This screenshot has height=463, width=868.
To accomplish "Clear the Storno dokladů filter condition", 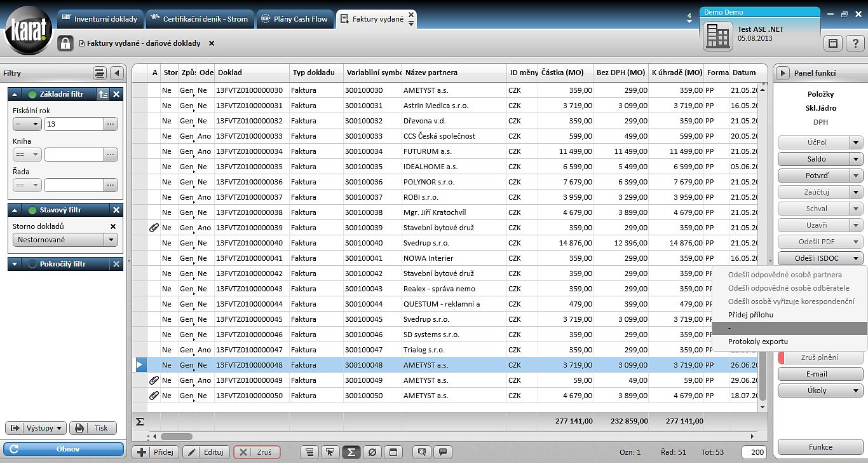I will tap(113, 226).
